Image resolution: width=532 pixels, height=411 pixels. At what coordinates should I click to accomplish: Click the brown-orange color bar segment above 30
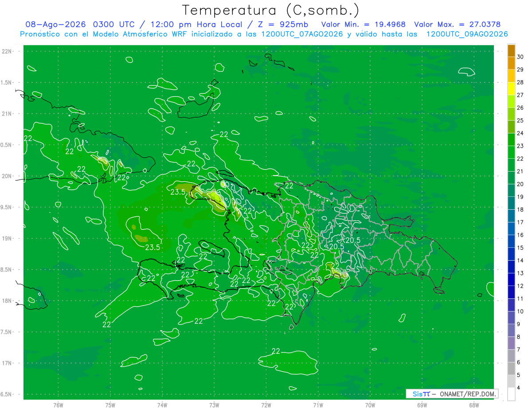click(511, 50)
